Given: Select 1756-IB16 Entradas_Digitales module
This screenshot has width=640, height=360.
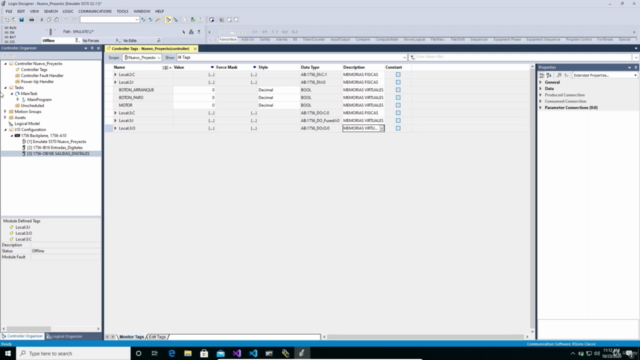Looking at the screenshot, I should (x=55, y=147).
